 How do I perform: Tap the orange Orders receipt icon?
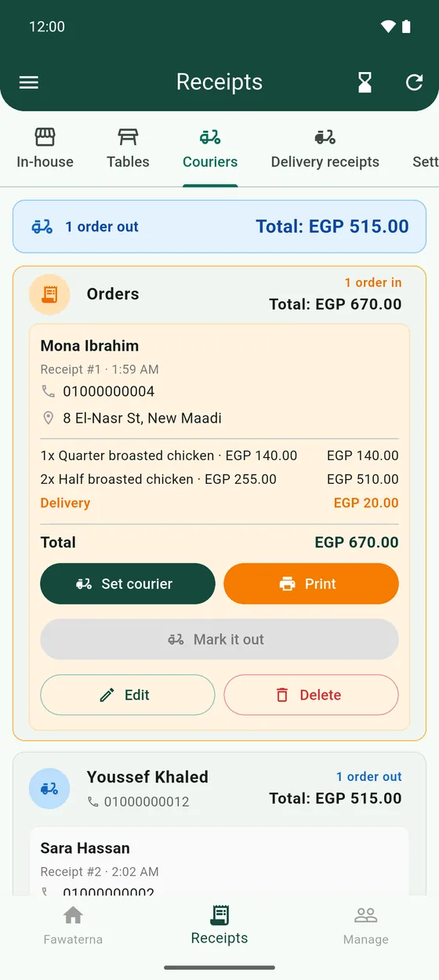[x=49, y=295]
